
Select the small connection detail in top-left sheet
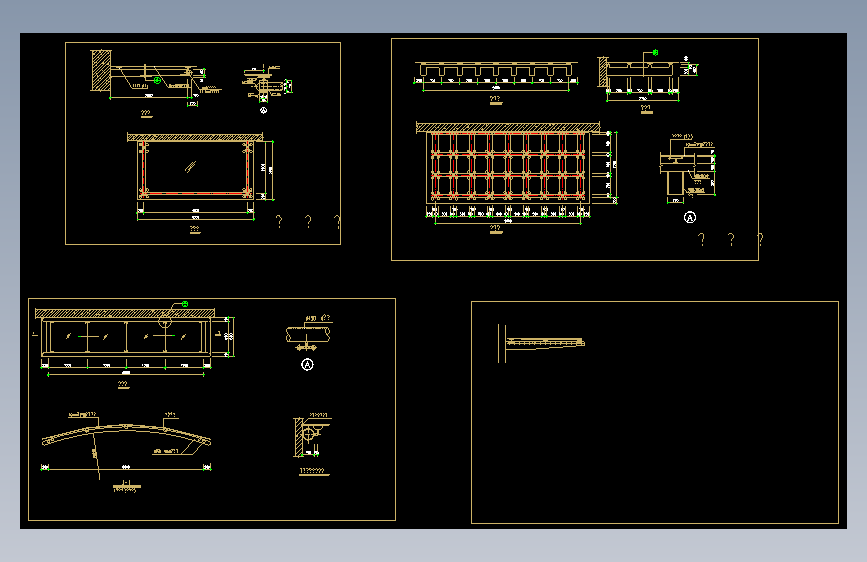pyautogui.click(x=267, y=84)
